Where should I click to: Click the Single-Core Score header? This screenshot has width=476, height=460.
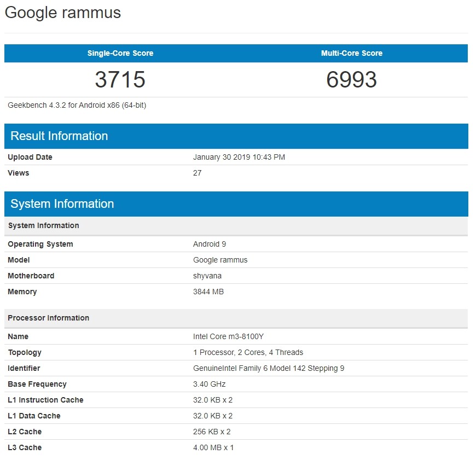coord(120,53)
